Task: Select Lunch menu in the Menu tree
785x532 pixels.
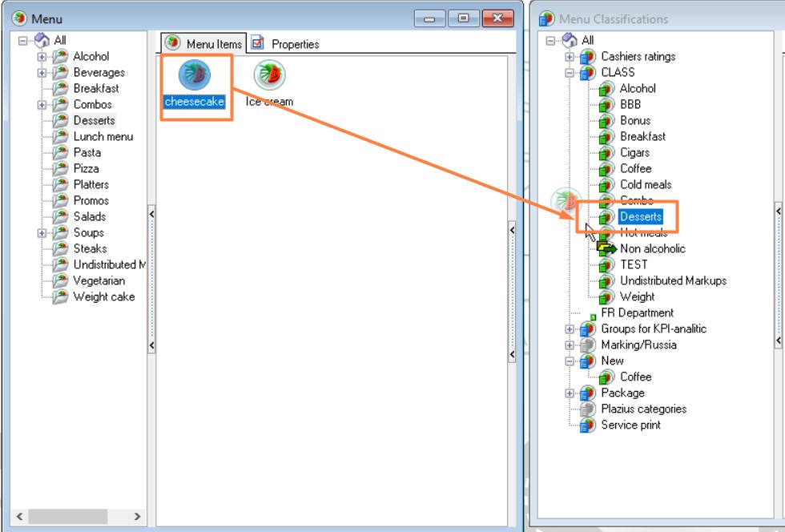Action: pos(103,136)
